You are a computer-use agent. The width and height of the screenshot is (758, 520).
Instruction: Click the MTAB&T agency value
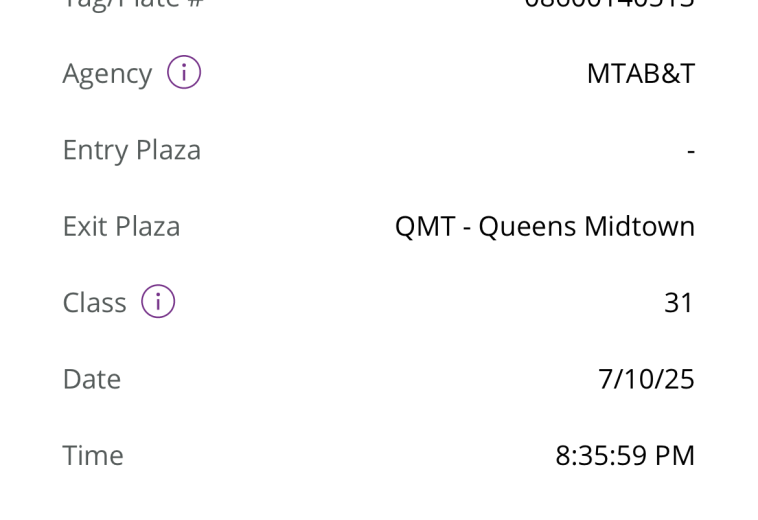tap(640, 74)
